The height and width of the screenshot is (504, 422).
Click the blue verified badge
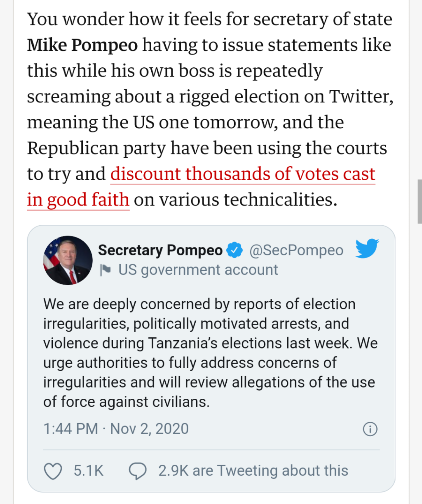pos(234,250)
